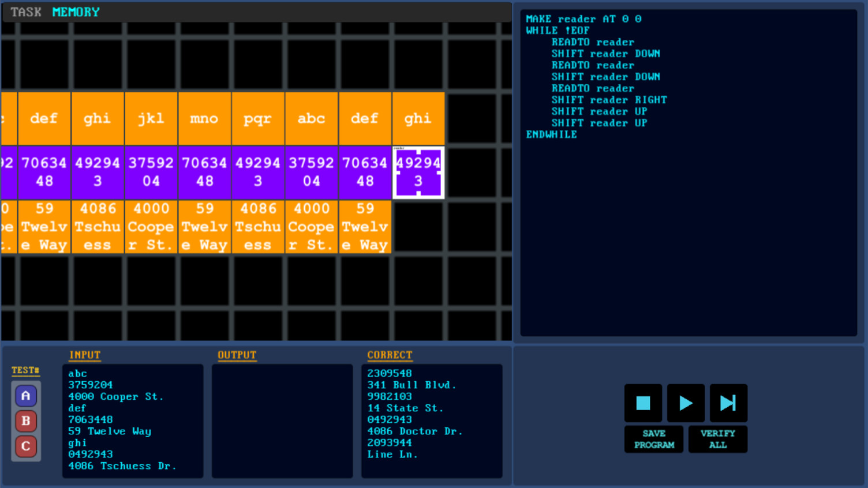Click the 'pqr' memory cell
The width and height of the screenshot is (868, 488).
point(258,118)
